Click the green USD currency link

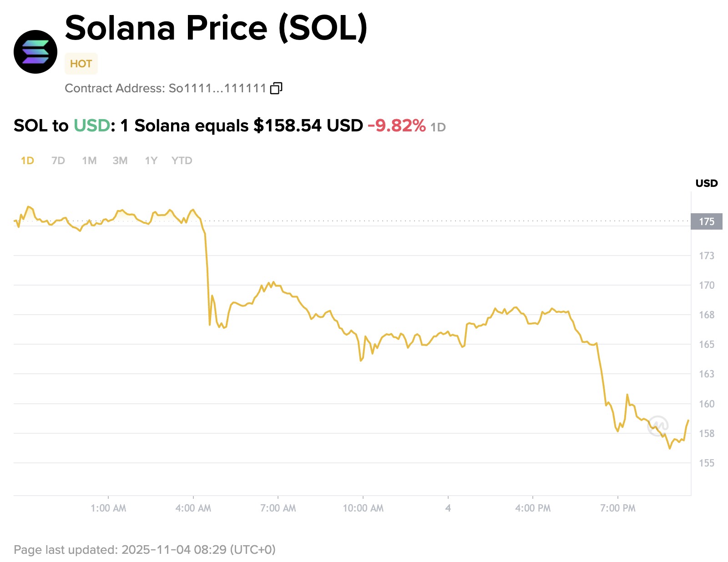pos(92,125)
